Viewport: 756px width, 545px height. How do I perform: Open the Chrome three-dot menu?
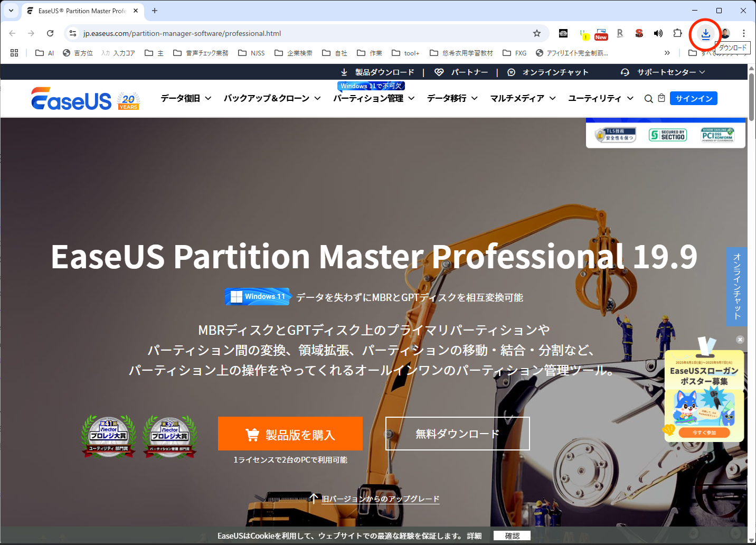tap(743, 33)
